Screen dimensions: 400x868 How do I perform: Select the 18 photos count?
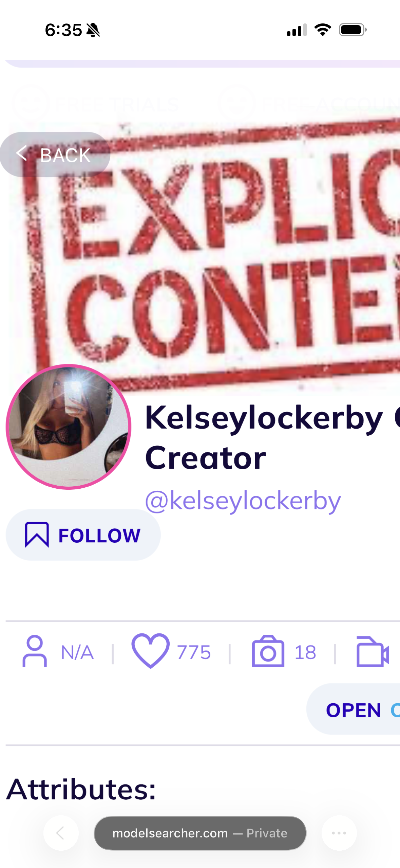[305, 652]
